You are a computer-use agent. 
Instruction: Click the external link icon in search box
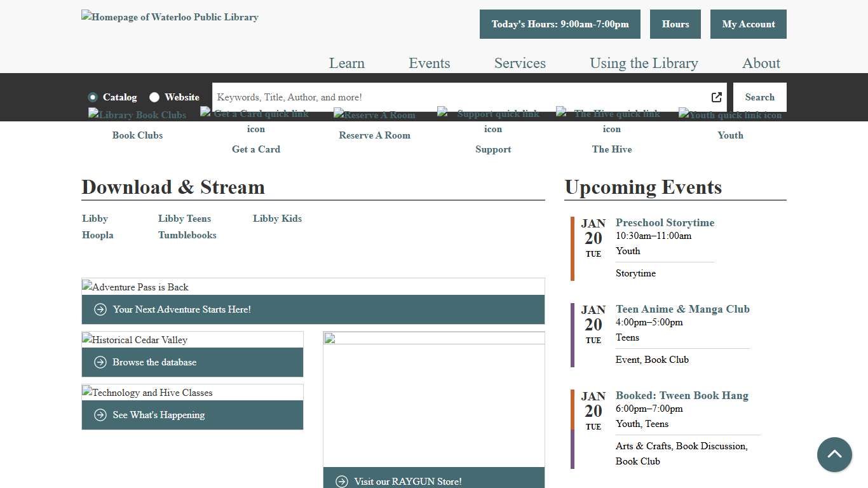(x=716, y=97)
